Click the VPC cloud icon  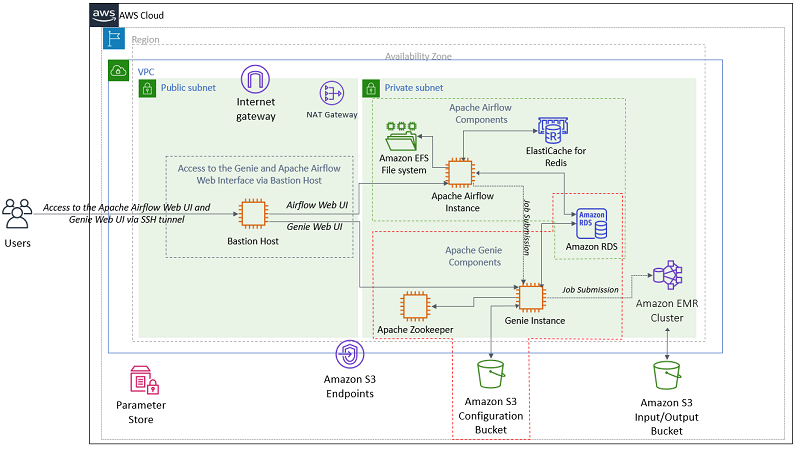118,70
